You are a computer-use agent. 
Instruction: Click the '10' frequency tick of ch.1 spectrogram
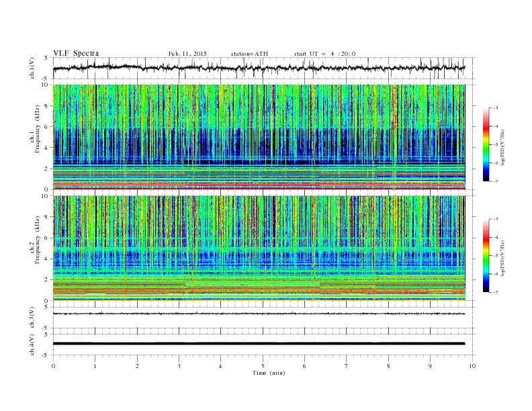coord(46,85)
